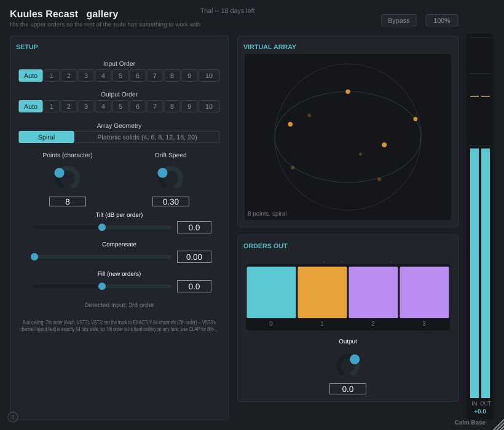The width and height of the screenshot is (504, 430).
Task: Select Spiral array geometry
Action: click(46, 137)
